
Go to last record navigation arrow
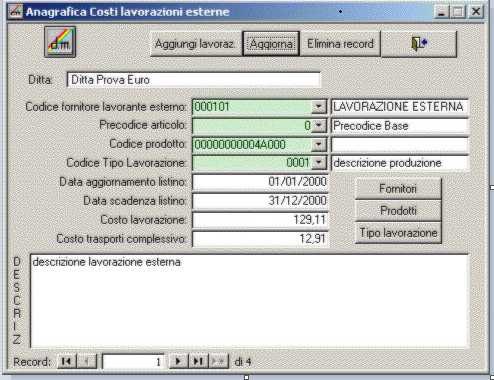198,361
